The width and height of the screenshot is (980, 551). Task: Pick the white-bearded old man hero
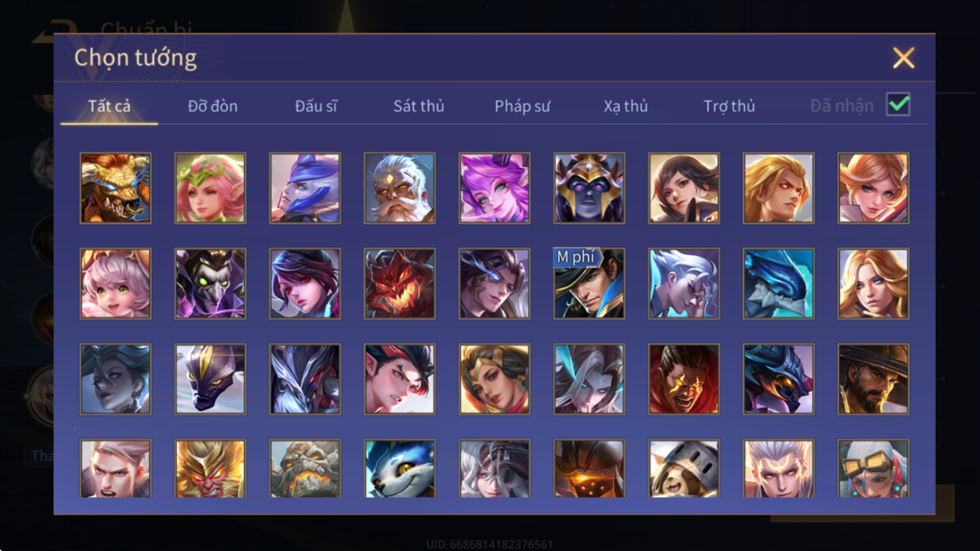pos(399,188)
